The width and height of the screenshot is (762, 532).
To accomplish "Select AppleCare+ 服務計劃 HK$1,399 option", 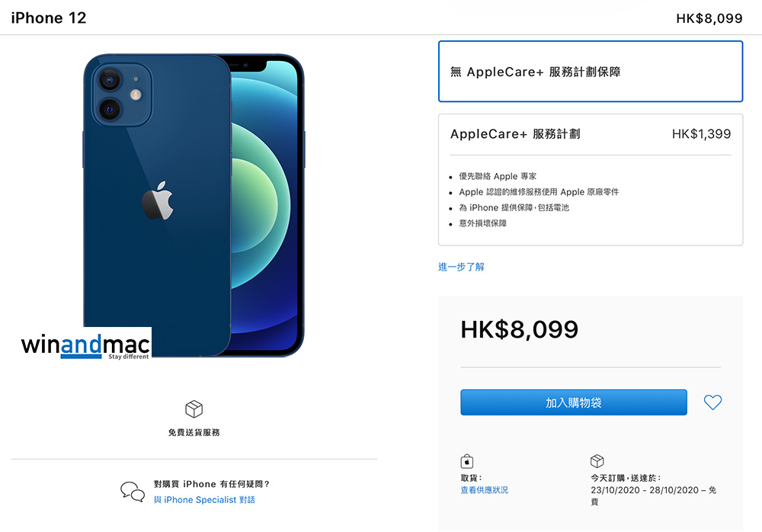I will [x=591, y=179].
